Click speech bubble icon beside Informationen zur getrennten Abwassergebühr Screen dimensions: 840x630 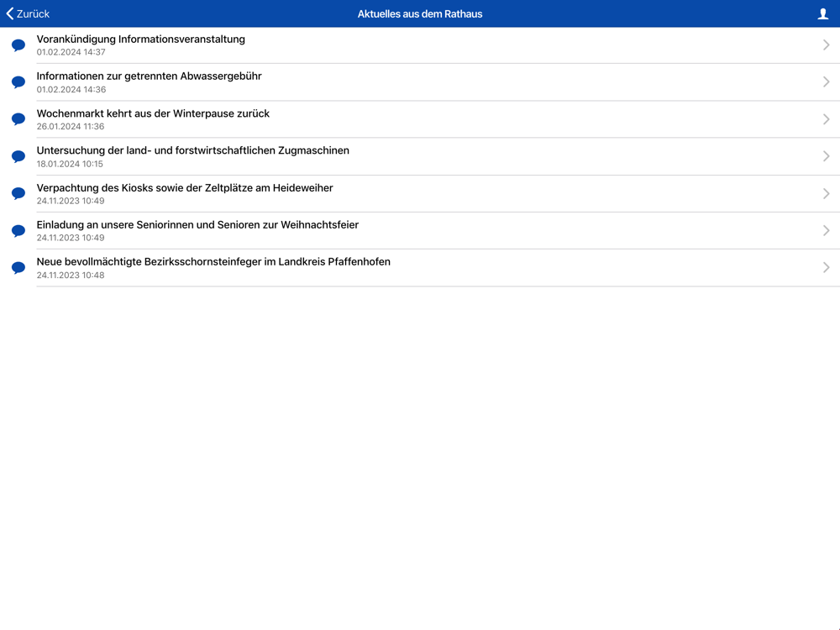18,82
